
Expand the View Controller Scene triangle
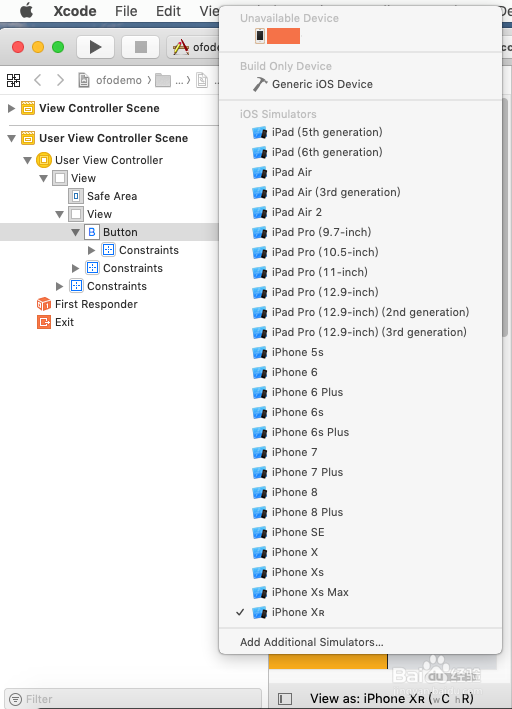[x=12, y=108]
